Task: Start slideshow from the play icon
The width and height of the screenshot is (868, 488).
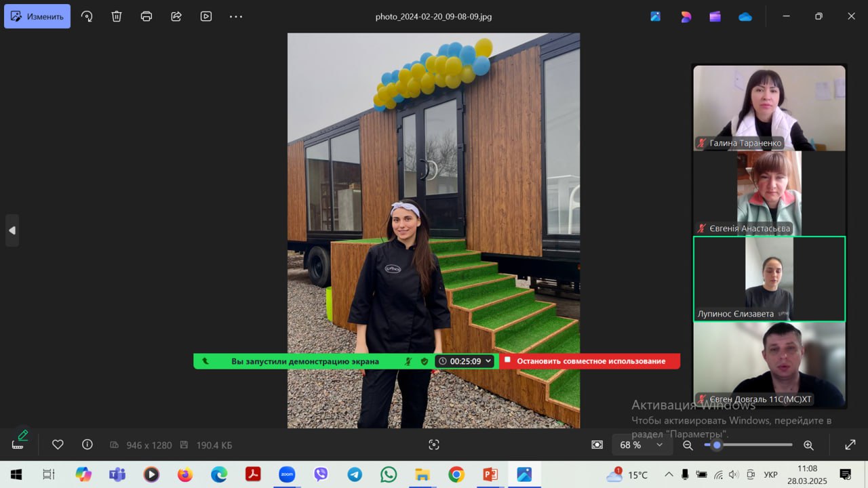Action: (206, 16)
